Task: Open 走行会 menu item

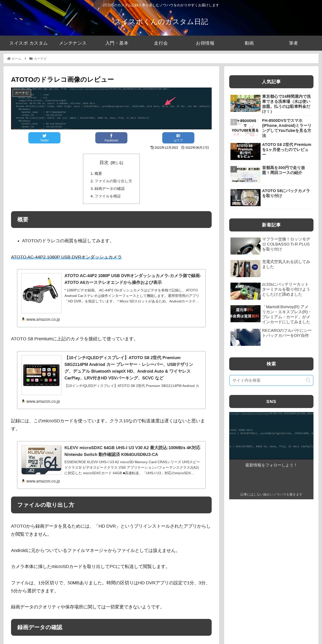Action: click(x=161, y=43)
